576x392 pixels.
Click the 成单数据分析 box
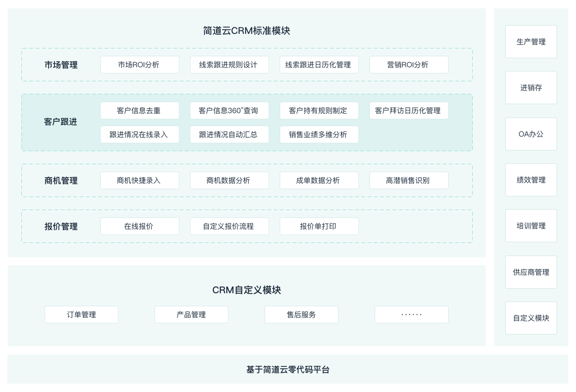click(319, 181)
